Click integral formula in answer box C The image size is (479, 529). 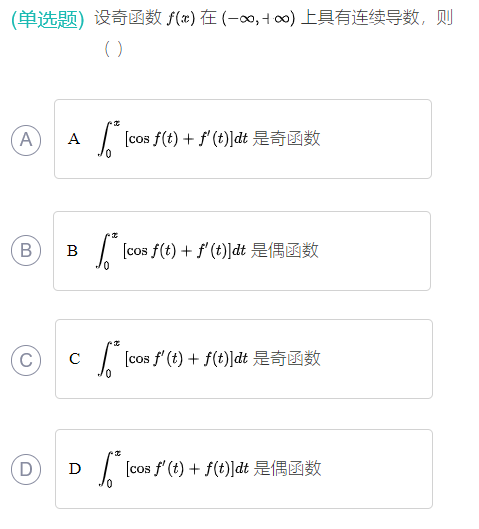click(x=173, y=359)
